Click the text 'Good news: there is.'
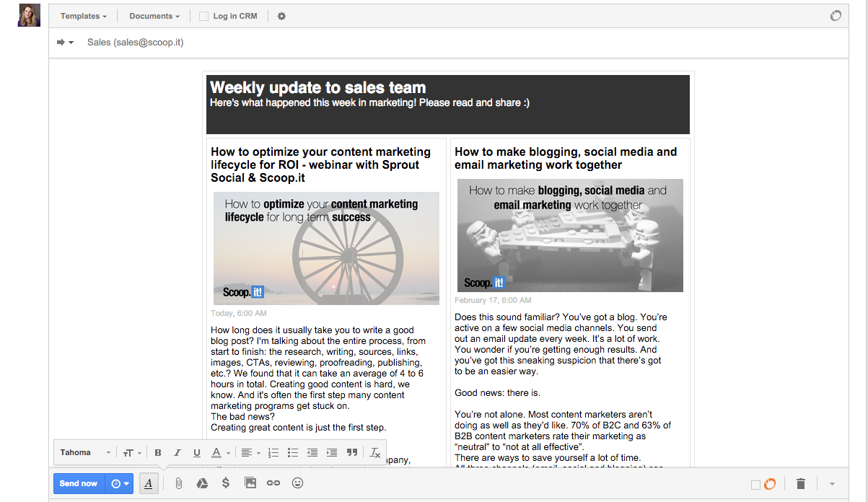 point(497,393)
